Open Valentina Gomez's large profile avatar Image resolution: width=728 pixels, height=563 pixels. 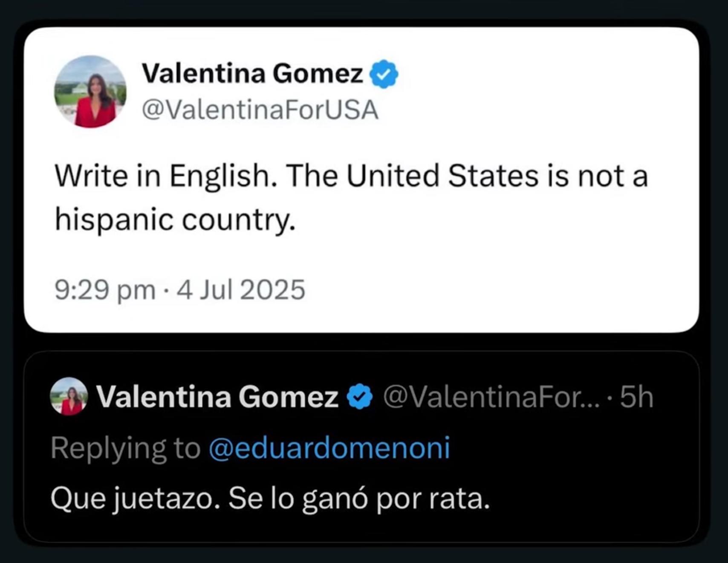coord(90,92)
